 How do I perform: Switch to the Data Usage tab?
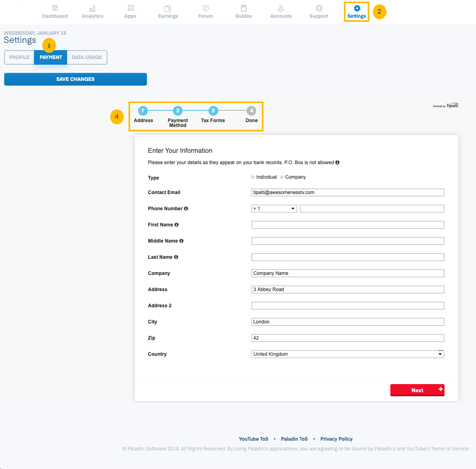point(86,57)
